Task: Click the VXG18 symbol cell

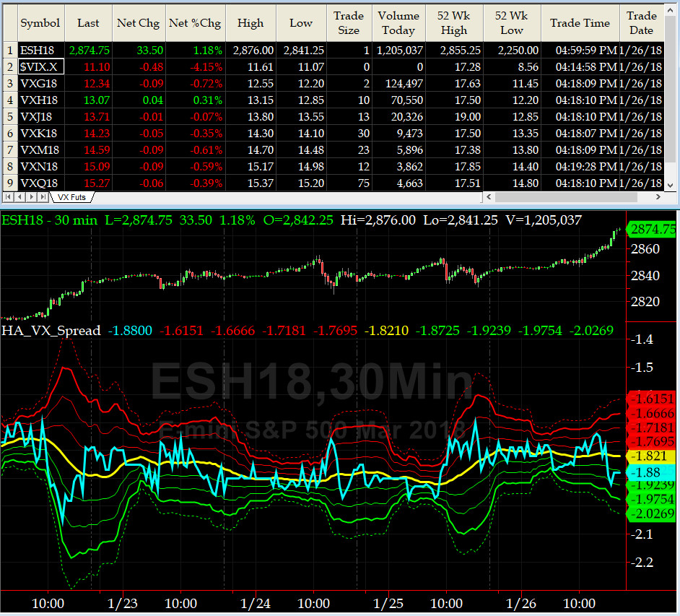Action: click(40, 83)
